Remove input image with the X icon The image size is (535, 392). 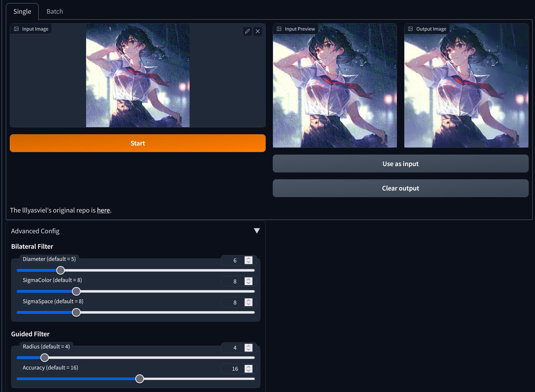click(258, 31)
